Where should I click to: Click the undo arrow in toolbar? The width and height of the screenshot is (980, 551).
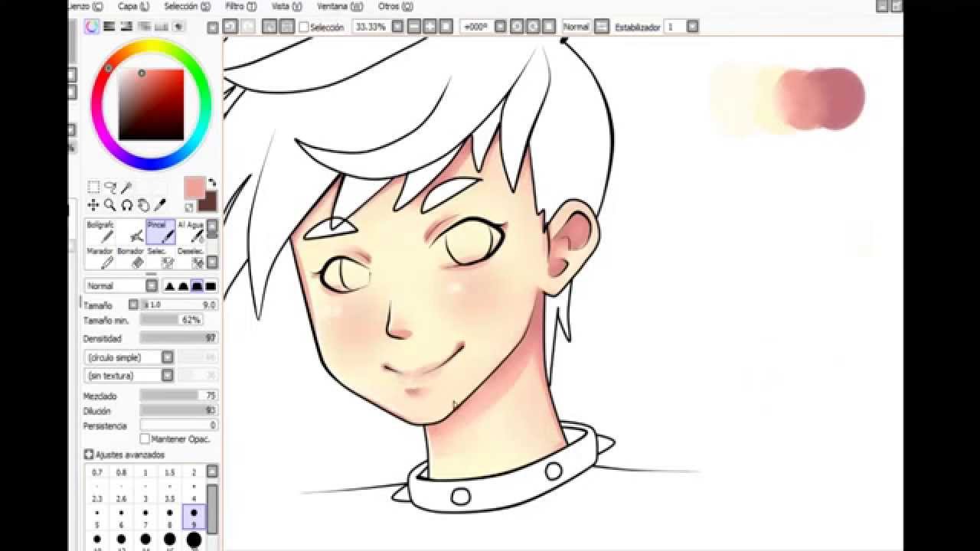(x=230, y=27)
